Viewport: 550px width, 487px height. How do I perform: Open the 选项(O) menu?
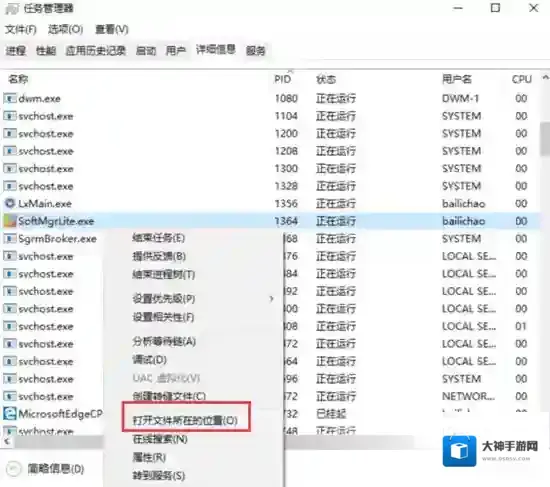click(66, 29)
